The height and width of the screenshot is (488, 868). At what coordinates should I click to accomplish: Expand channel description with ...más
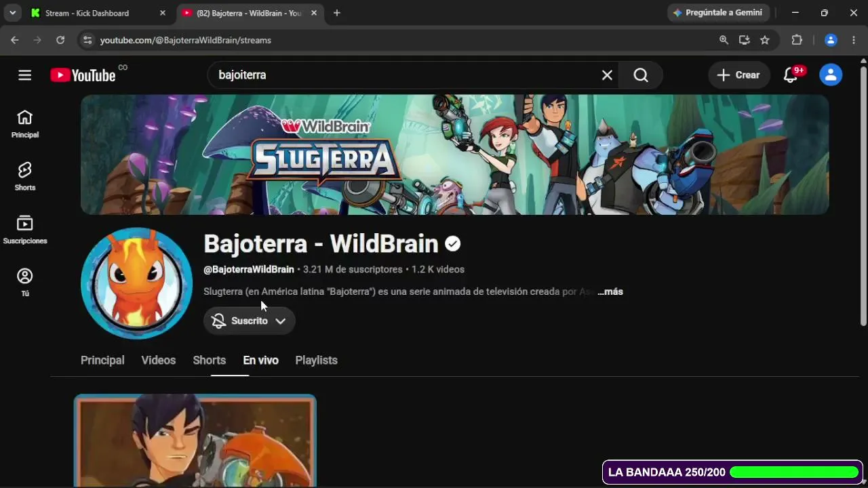click(x=610, y=291)
